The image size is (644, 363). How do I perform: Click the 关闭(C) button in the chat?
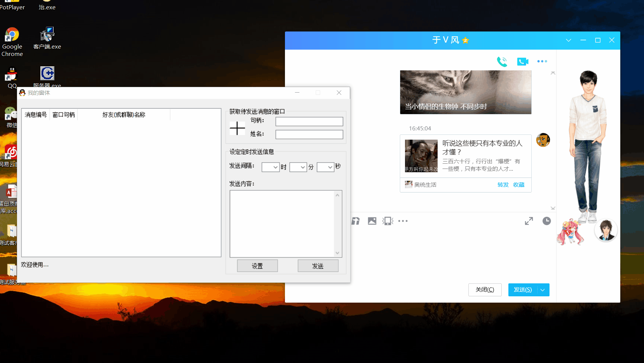485,290
